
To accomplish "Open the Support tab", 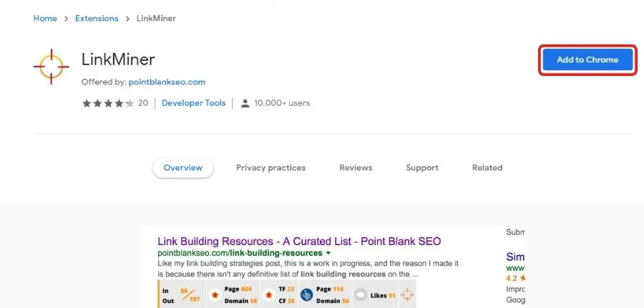I will [x=421, y=168].
